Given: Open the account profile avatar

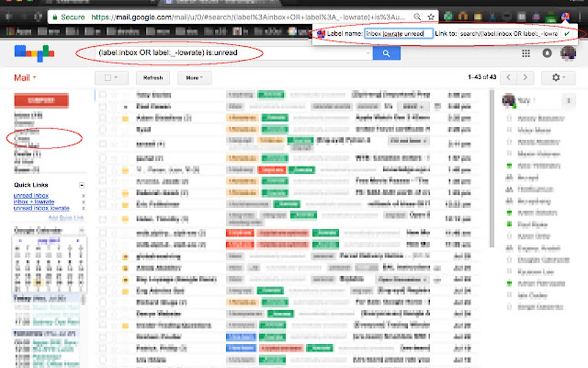Looking at the screenshot, I should (568, 53).
